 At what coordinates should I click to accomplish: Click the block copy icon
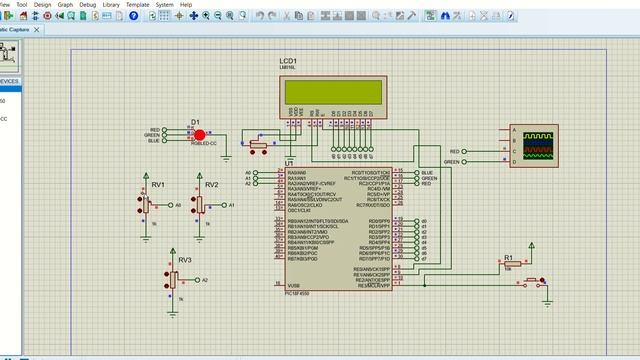coord(325,16)
